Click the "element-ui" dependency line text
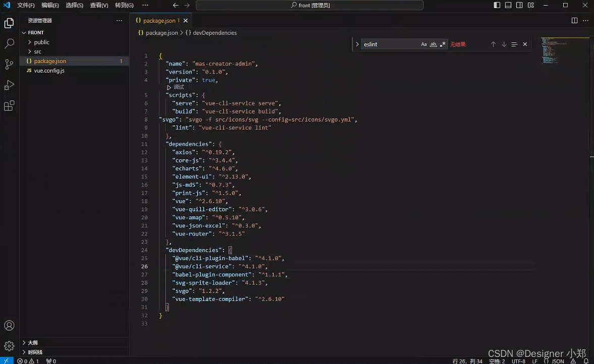The image size is (594, 364). coord(211,176)
